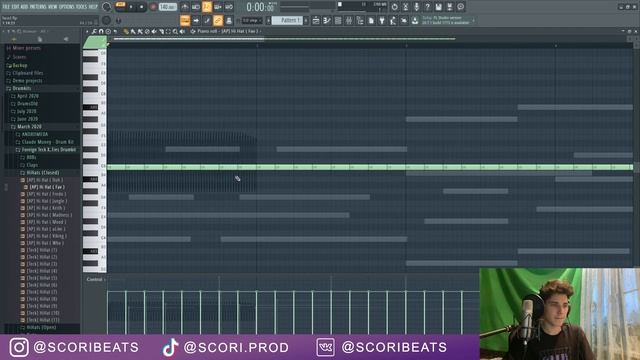The width and height of the screenshot is (640, 360).
Task: Disable the recording countdown button
Action: pos(207,7)
